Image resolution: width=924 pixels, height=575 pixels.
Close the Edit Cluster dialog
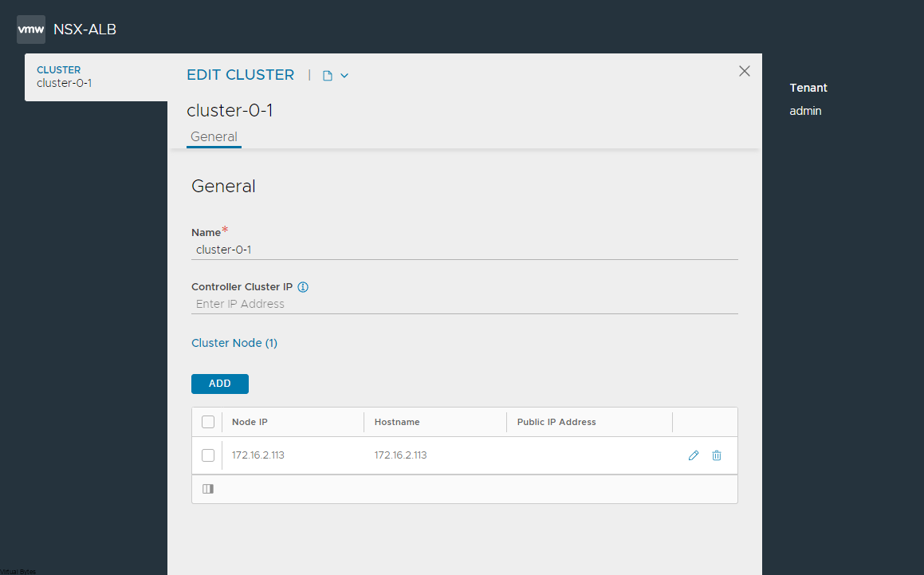[745, 71]
